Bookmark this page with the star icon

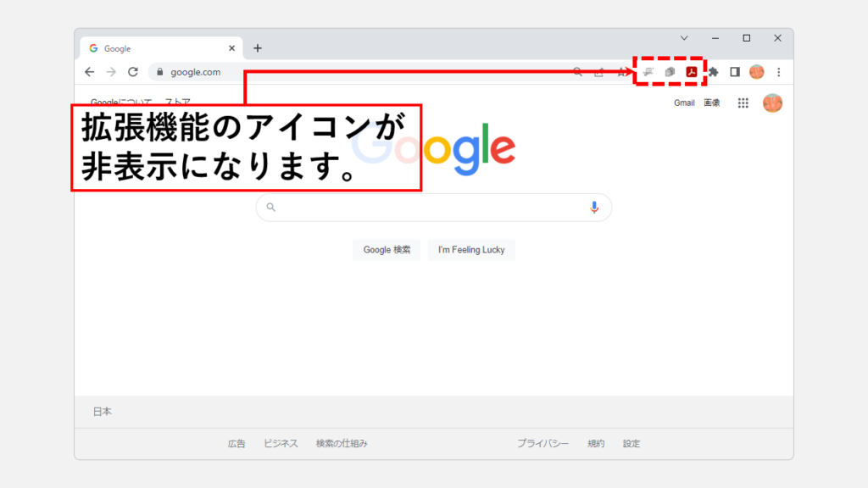tap(621, 72)
